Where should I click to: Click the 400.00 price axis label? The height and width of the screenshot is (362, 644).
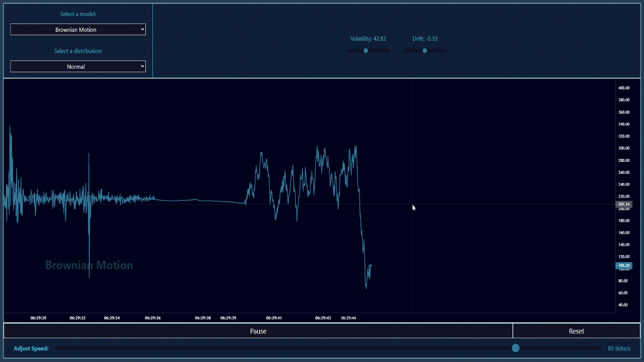[624, 88]
